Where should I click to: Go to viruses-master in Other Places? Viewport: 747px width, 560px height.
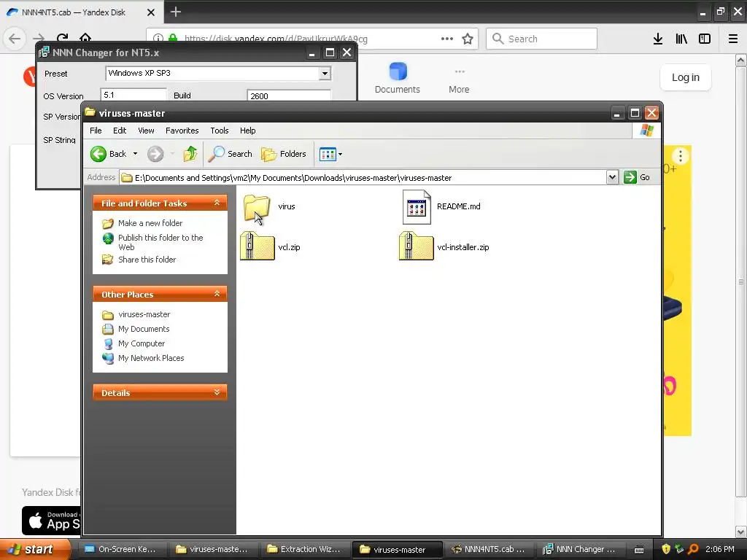click(144, 314)
